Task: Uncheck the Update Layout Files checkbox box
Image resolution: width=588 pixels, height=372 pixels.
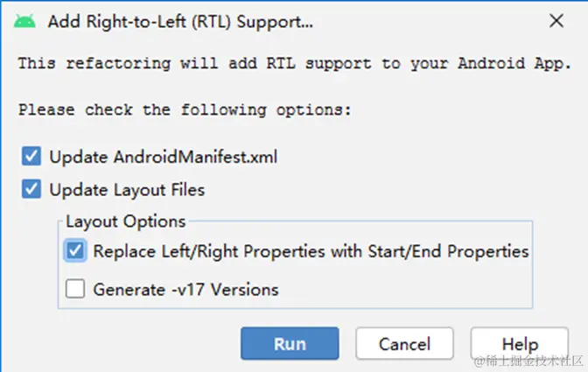Action: click(x=31, y=189)
